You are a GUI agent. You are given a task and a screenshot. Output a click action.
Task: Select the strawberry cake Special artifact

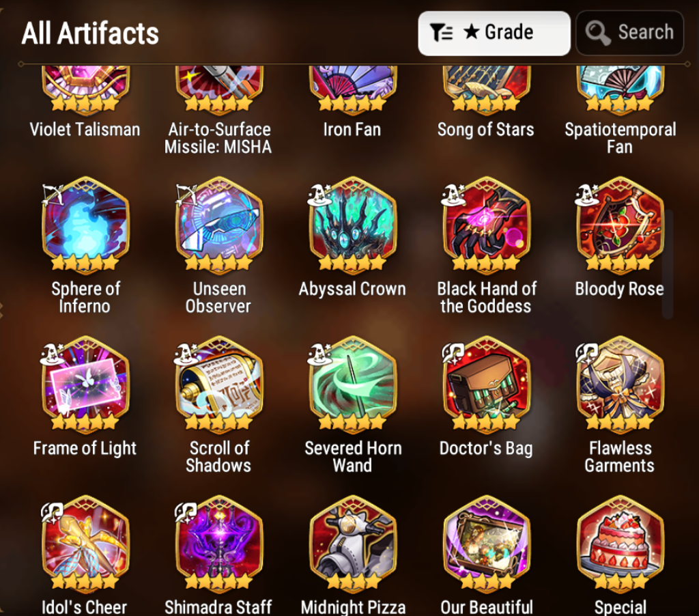click(x=620, y=543)
